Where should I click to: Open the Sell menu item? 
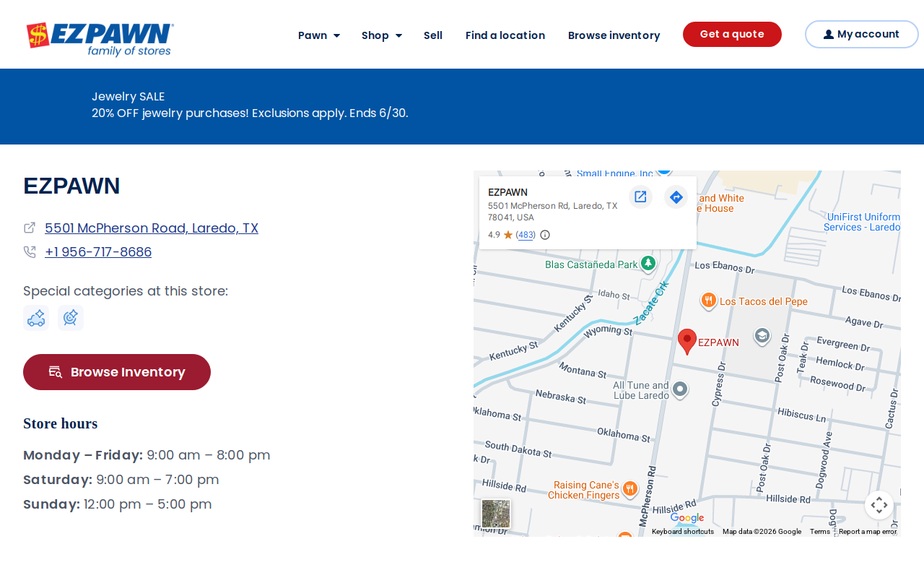click(433, 35)
